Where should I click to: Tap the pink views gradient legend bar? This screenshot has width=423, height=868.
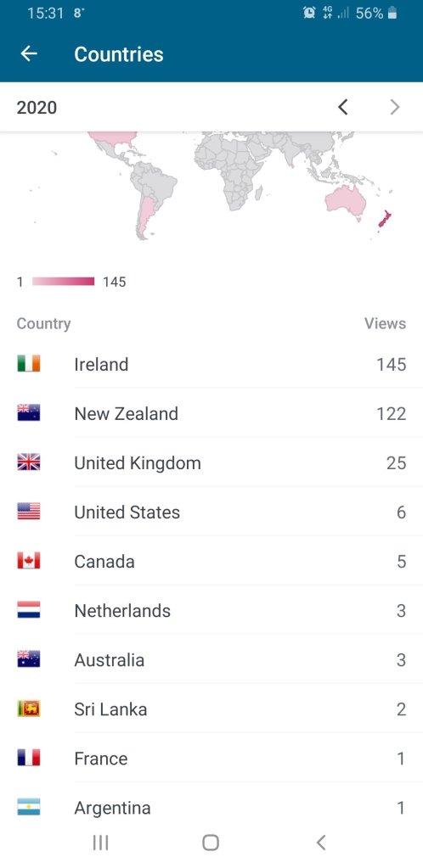tap(63, 281)
